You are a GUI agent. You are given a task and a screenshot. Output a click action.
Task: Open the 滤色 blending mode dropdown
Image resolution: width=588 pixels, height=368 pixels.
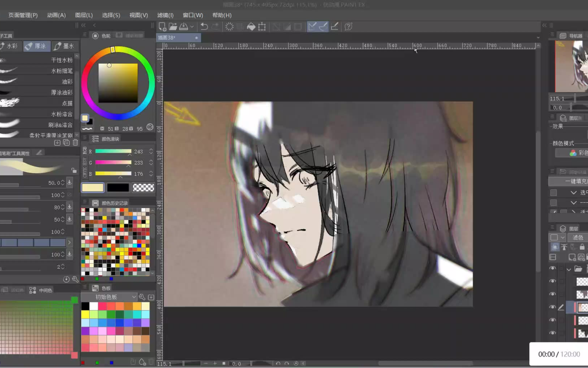click(578, 237)
